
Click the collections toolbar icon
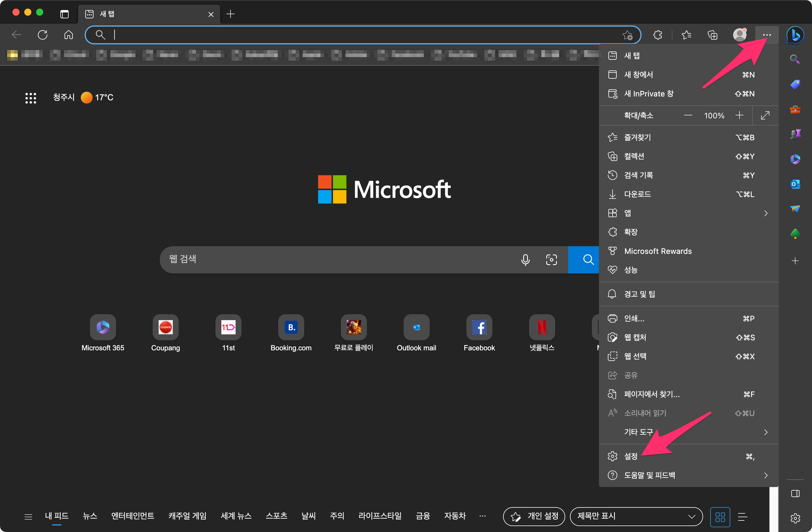(x=712, y=35)
